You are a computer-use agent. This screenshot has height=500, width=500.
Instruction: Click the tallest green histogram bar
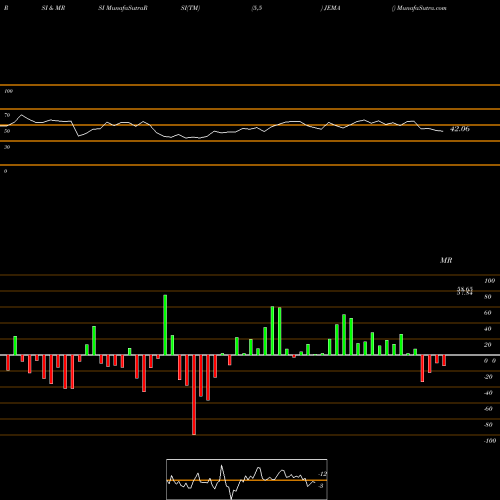(x=165, y=325)
